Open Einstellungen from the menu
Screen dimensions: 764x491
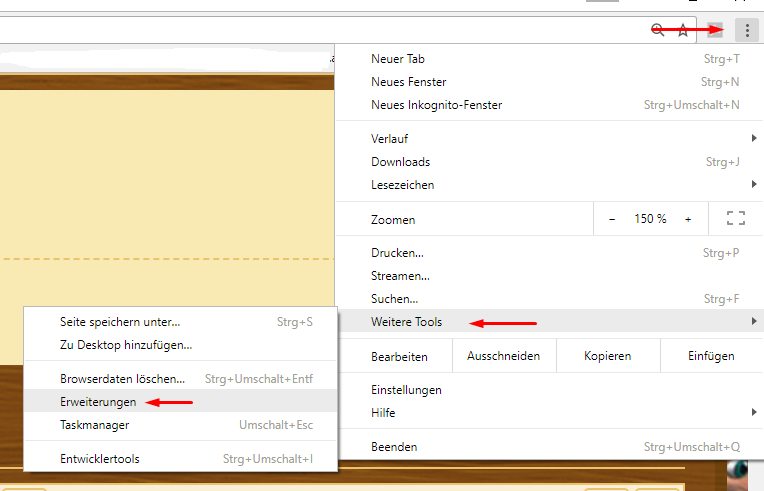pos(406,390)
